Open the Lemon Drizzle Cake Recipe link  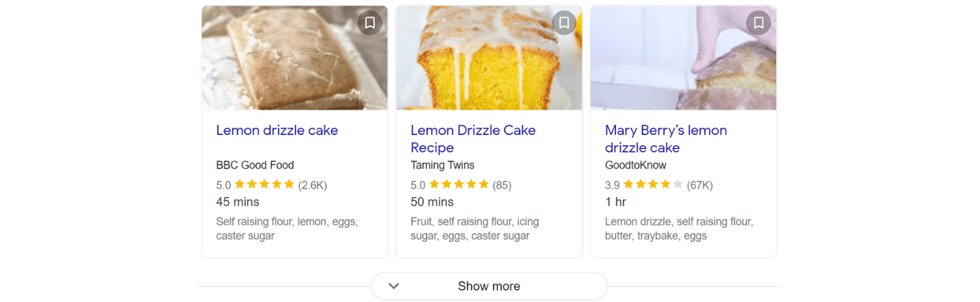[473, 139]
